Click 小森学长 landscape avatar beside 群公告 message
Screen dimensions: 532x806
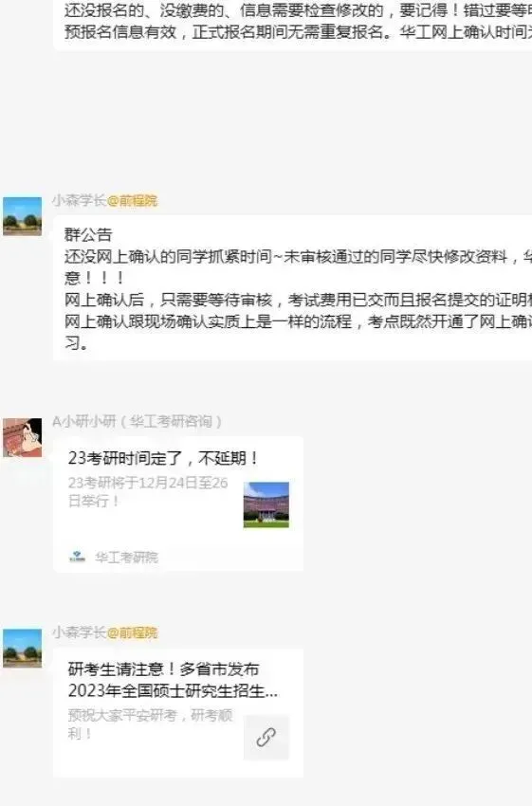click(x=22, y=216)
